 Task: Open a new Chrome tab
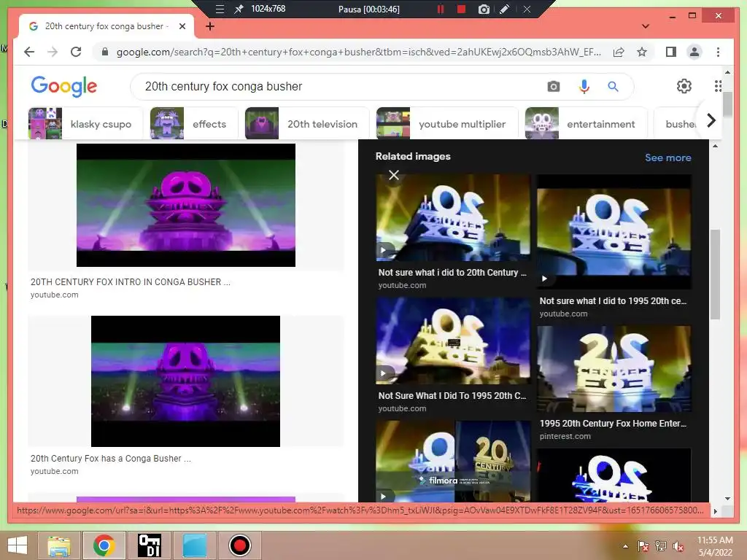pos(210,26)
